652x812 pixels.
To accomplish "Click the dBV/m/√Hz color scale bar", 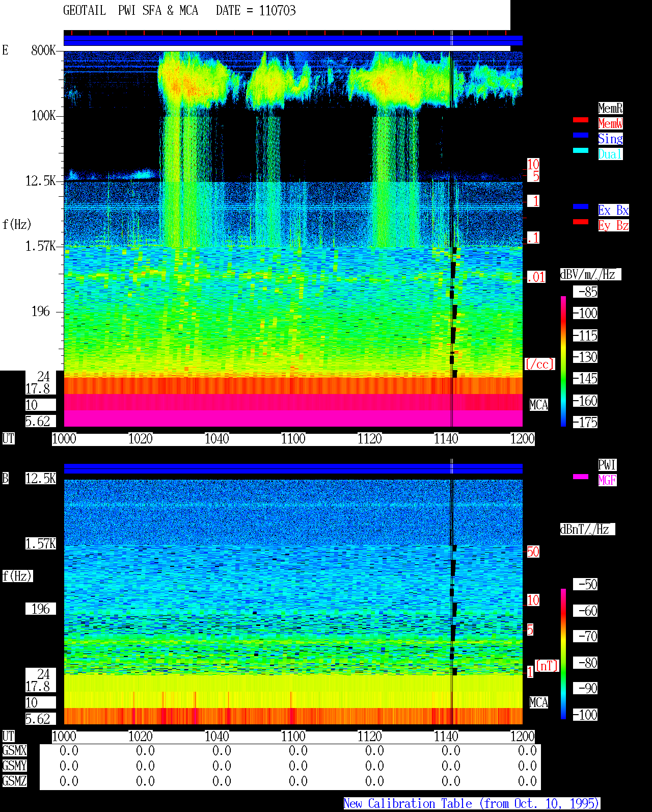I will coord(563,361).
